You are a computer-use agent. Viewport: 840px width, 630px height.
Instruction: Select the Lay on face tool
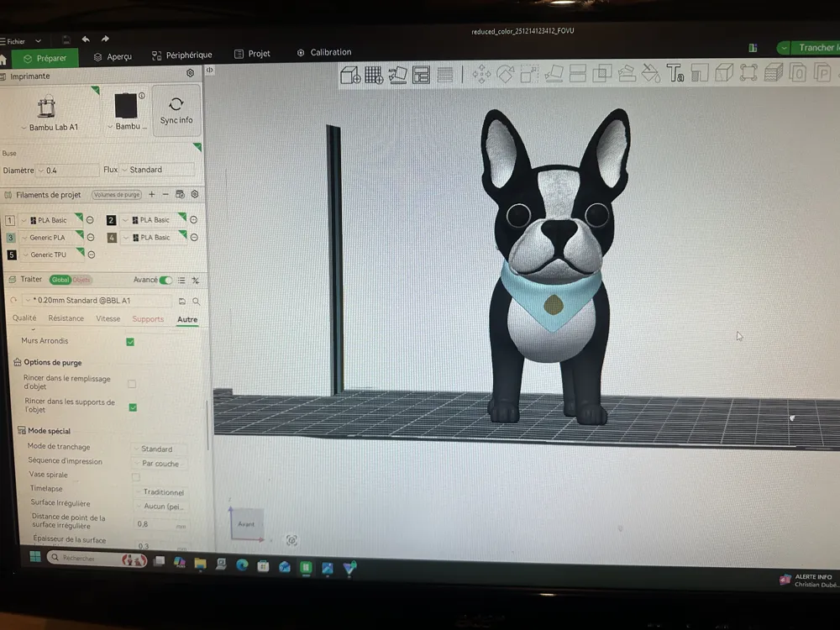coord(552,74)
